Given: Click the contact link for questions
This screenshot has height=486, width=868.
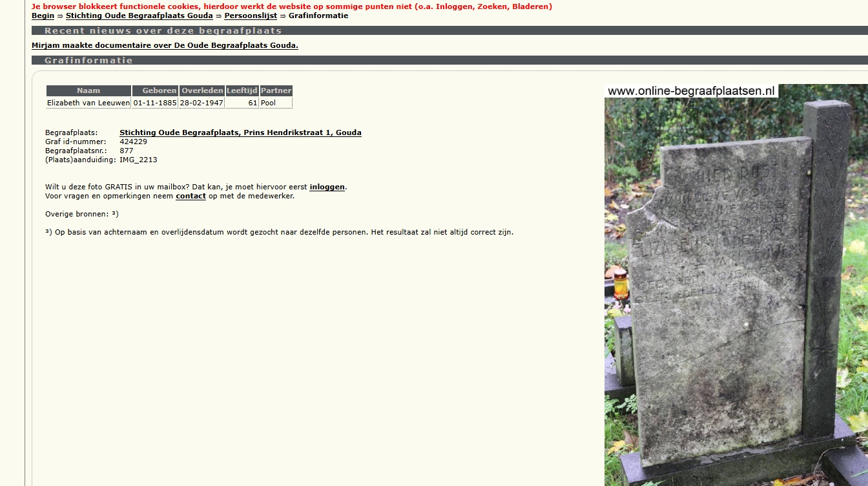Looking at the screenshot, I should click(x=191, y=196).
